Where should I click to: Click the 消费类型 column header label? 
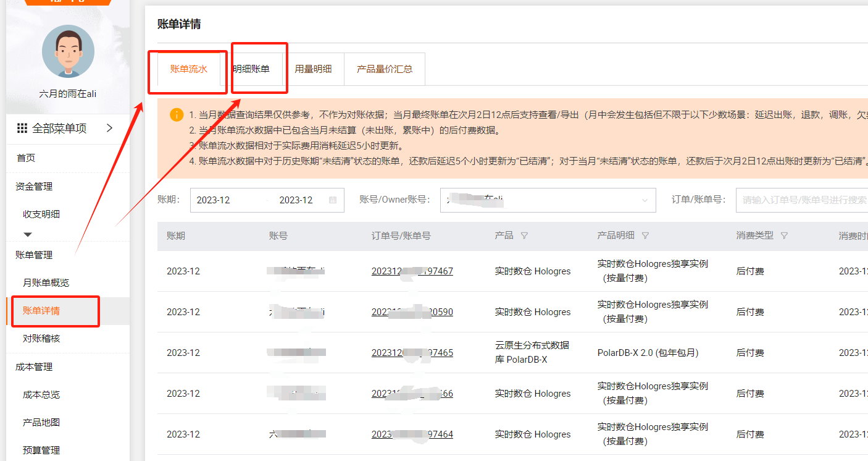[755, 236]
